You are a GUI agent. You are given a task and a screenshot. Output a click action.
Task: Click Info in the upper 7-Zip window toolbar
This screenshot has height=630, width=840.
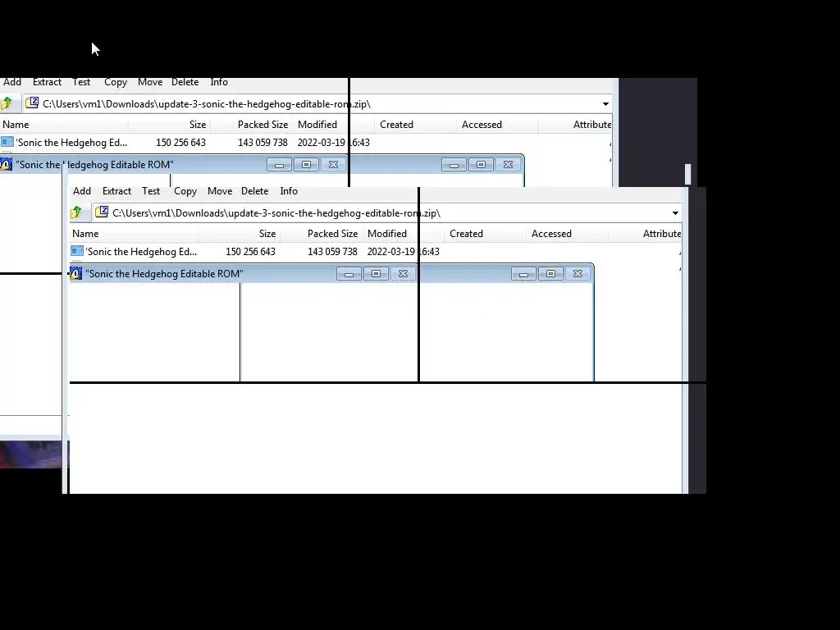point(219,82)
